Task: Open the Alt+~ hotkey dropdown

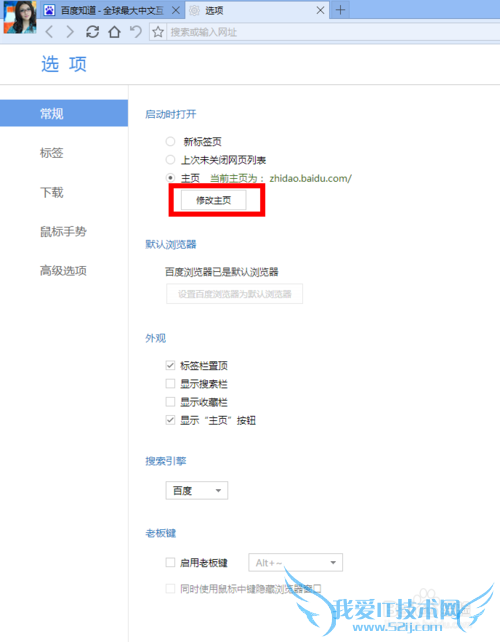Action: coord(295,563)
